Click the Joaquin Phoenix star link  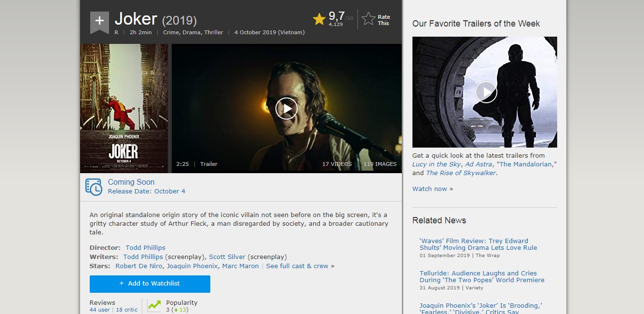point(192,266)
